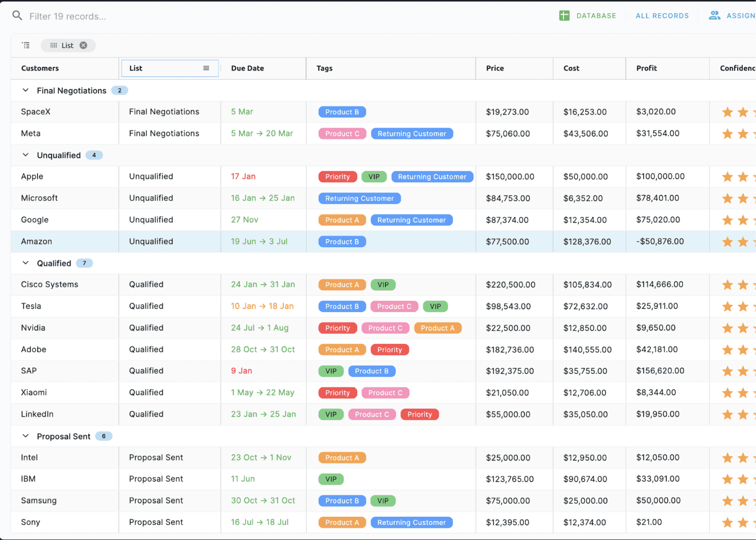
Task: Click the green Database table icon
Action: pos(564,16)
